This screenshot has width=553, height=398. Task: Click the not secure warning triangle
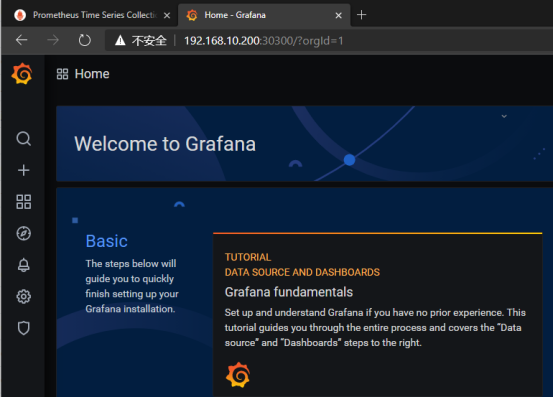tap(120, 41)
